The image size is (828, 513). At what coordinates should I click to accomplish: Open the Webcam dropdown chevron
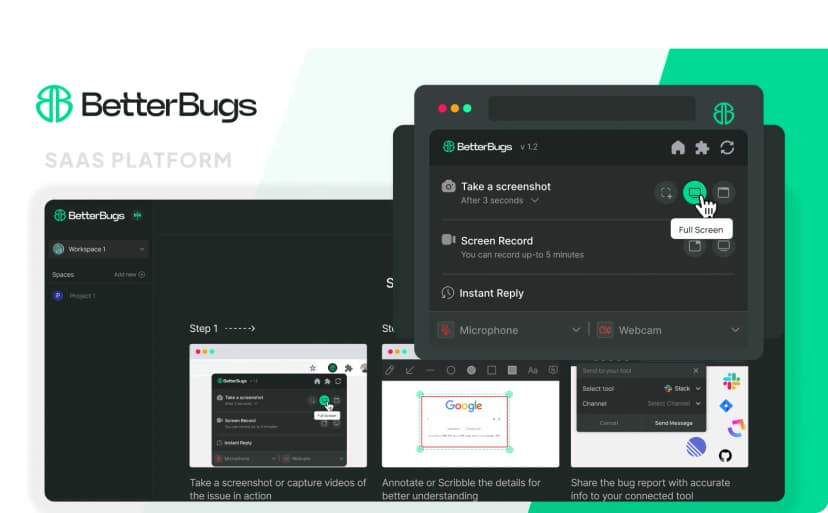click(x=735, y=330)
